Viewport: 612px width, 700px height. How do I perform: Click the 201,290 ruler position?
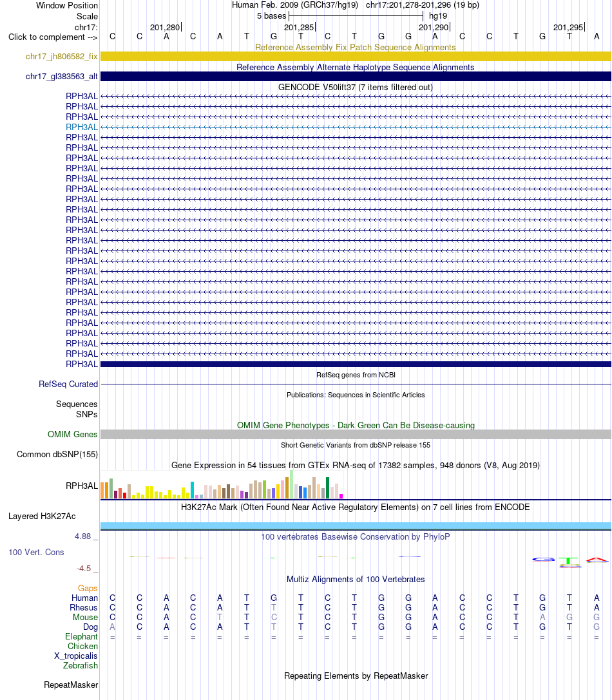click(434, 27)
